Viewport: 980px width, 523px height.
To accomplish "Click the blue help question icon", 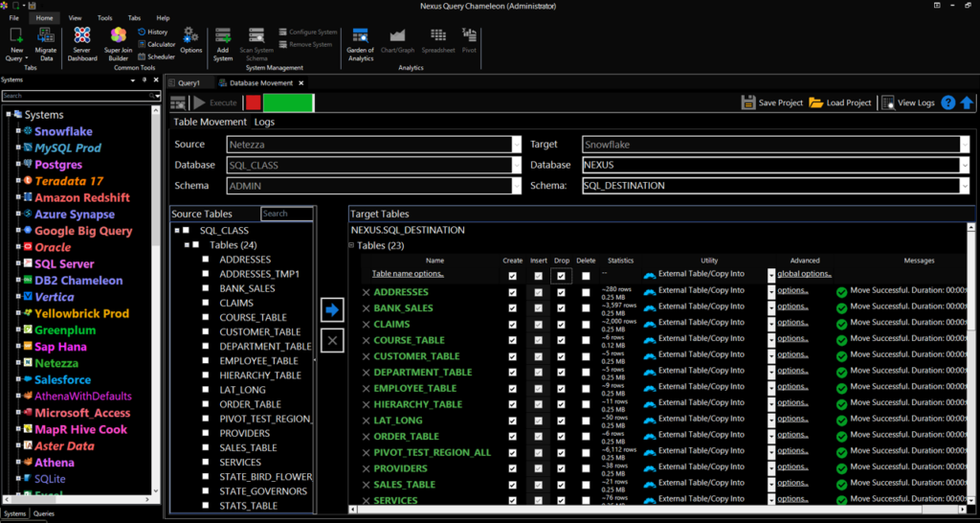I will coord(948,102).
